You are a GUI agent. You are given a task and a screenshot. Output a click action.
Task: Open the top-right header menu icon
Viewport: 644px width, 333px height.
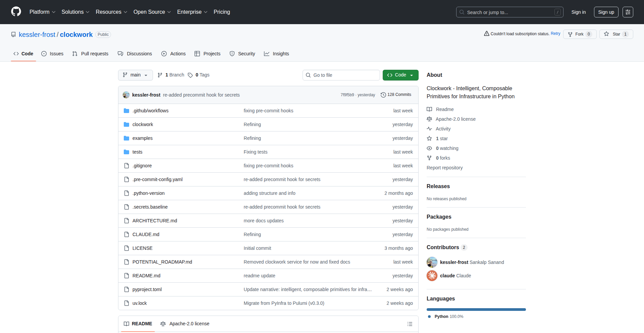tap(628, 12)
